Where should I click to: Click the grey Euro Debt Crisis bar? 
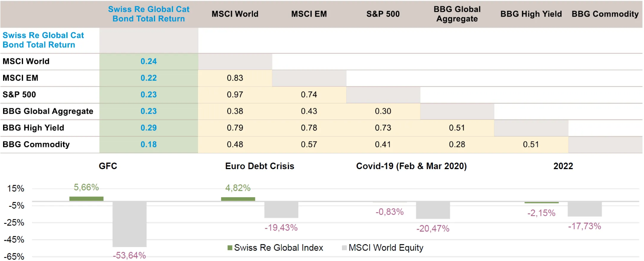coord(281,209)
